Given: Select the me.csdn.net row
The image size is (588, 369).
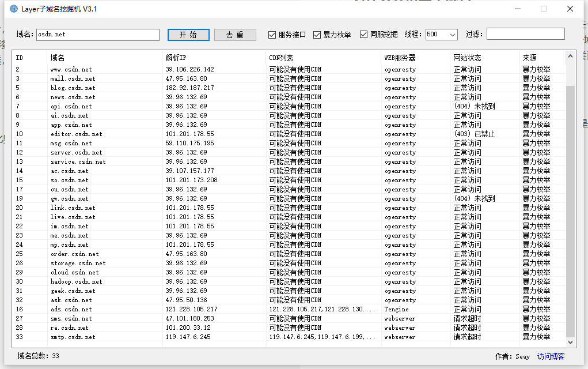Looking at the screenshot, I should [x=289, y=235].
